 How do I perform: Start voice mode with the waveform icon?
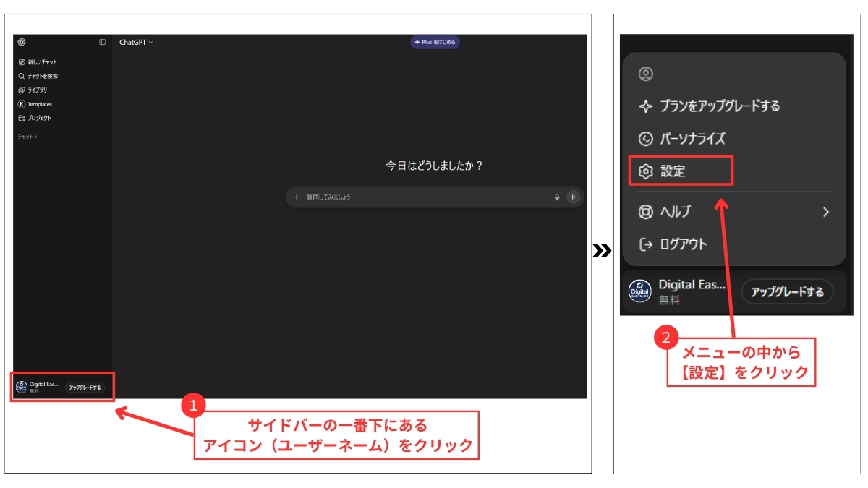[x=574, y=197]
